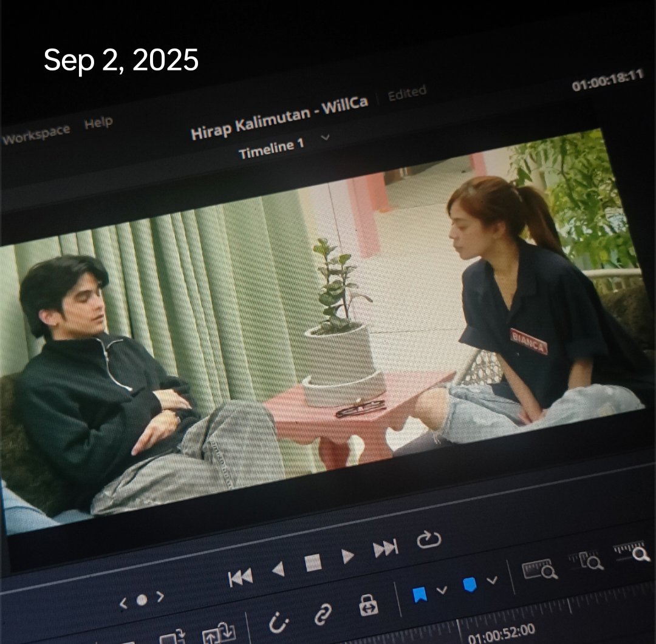The width and height of the screenshot is (656, 644).
Task: Toggle loop playback
Action: [x=429, y=540]
